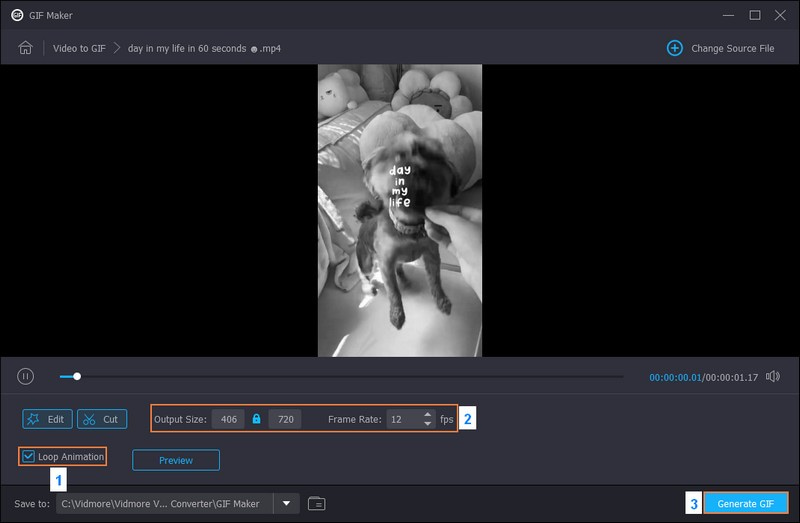Mute the audio with the speaker icon

coord(772,377)
